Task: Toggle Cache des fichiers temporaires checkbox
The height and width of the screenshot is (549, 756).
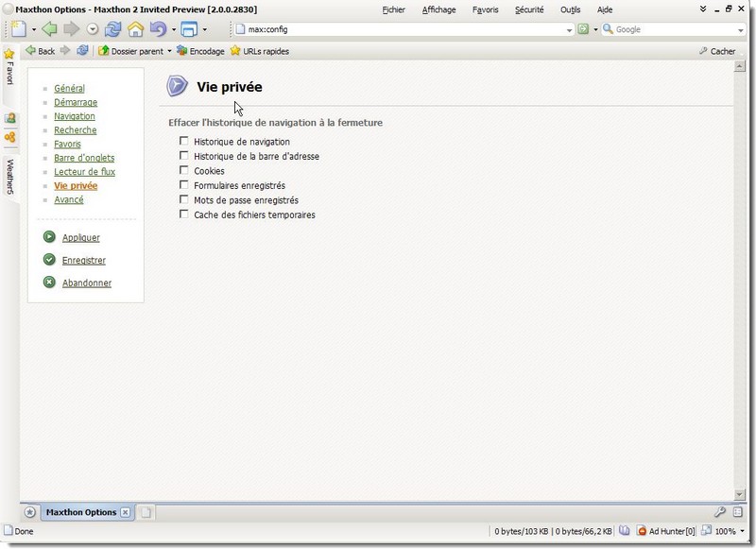Action: [183, 214]
